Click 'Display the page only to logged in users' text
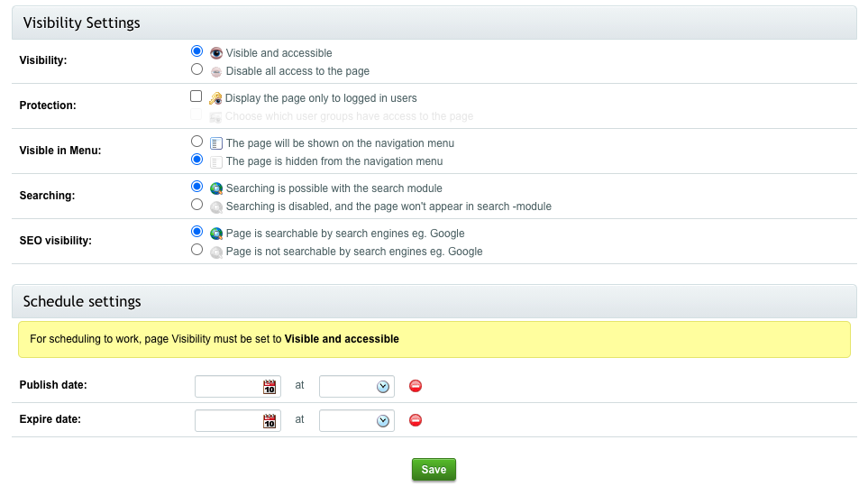Image resolution: width=868 pixels, height=486 pixels. (x=321, y=98)
